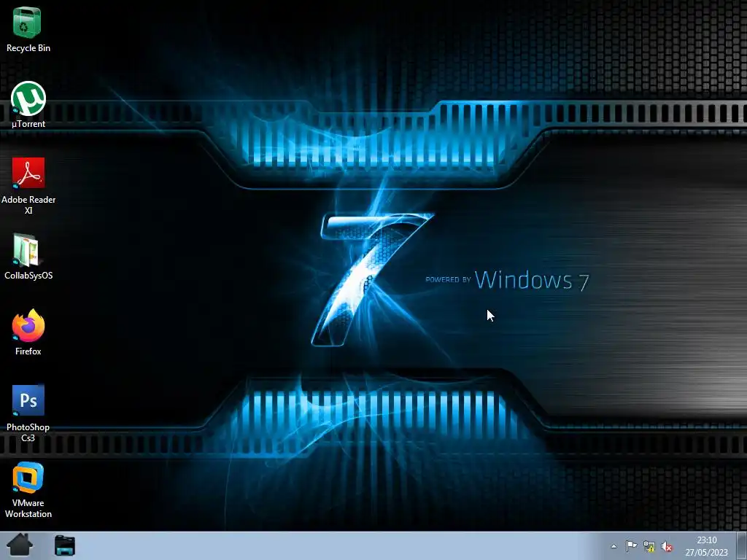Open the clock showing 23:10

click(706, 546)
